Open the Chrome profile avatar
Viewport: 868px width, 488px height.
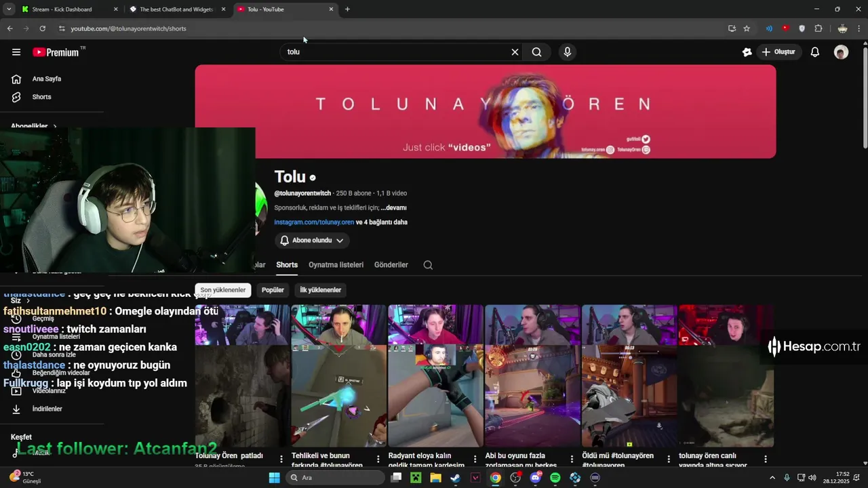point(842,28)
